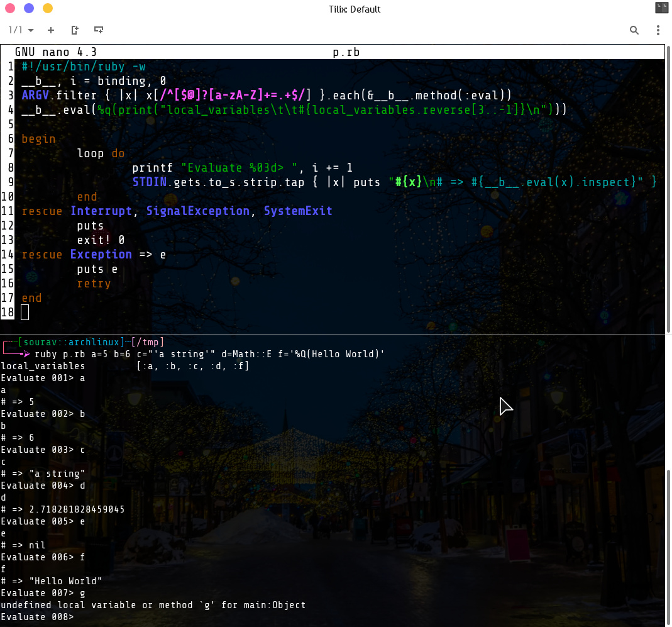Click the 'retry' keyword on line 15

(x=94, y=284)
